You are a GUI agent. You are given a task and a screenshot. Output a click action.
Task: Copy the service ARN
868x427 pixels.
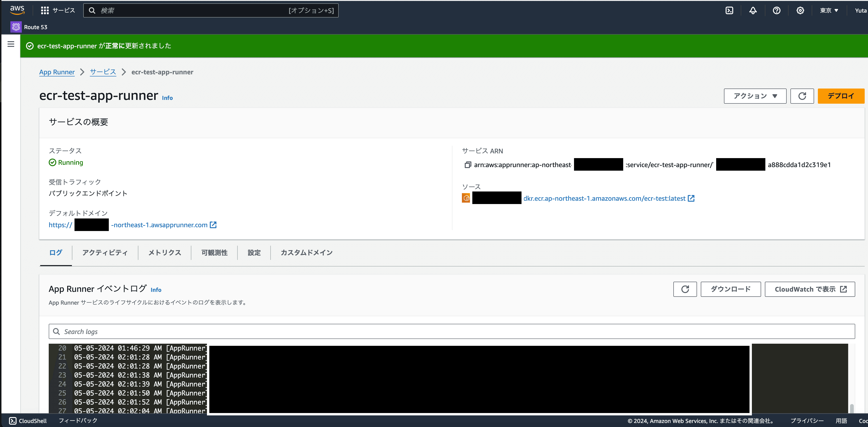click(x=468, y=165)
